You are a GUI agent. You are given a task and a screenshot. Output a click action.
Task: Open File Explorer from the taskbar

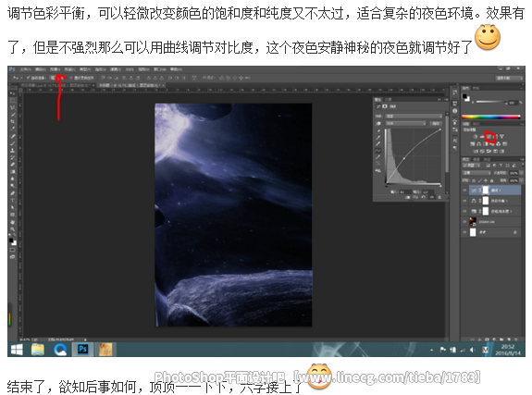(38, 350)
